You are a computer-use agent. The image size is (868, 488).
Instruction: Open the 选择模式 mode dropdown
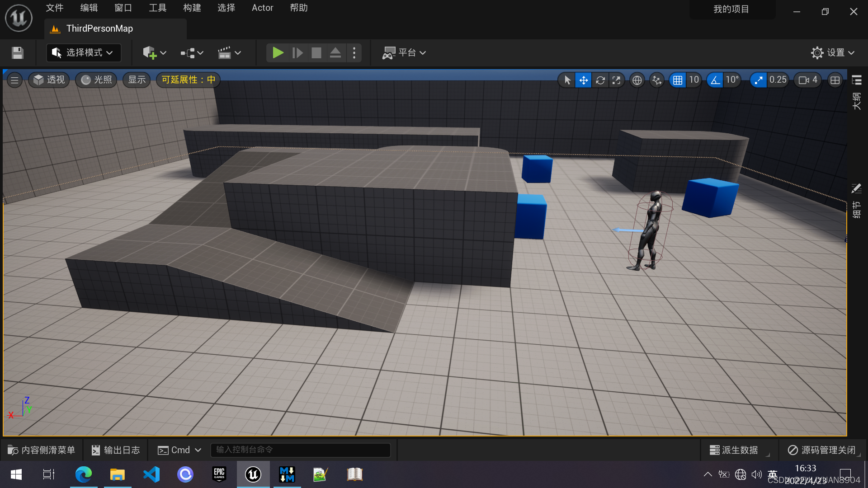[84, 53]
